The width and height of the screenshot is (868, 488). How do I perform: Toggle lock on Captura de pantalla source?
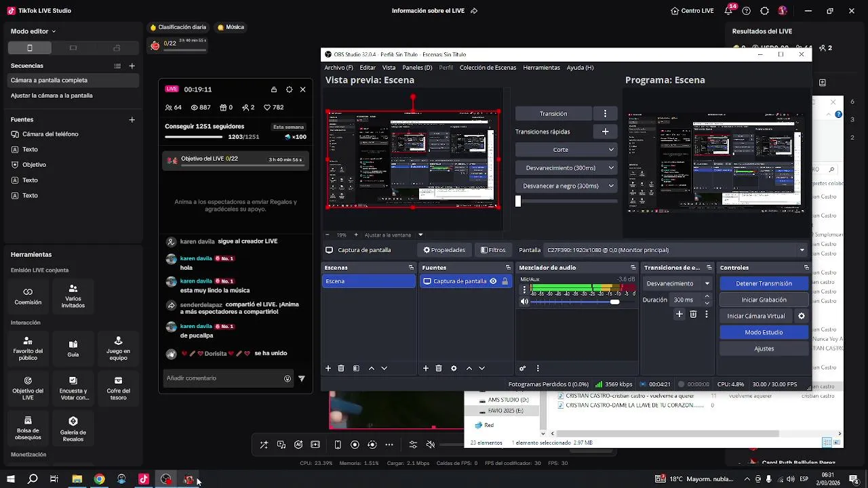coord(505,281)
